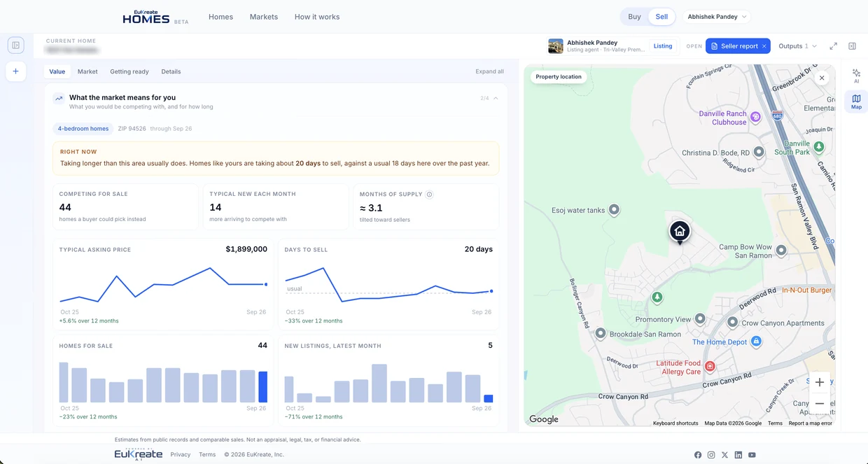Viewport: 868px width, 464px height.
Task: Select Latitude Food Allergy Care pin
Action: pyautogui.click(x=710, y=367)
